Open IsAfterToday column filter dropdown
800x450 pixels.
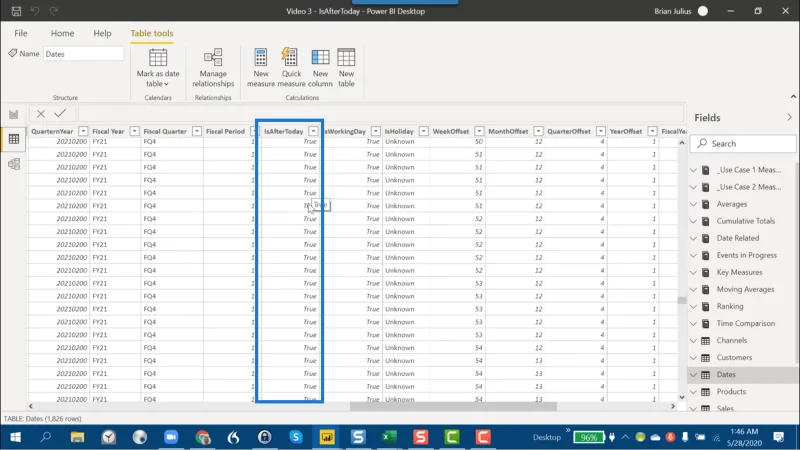313,131
